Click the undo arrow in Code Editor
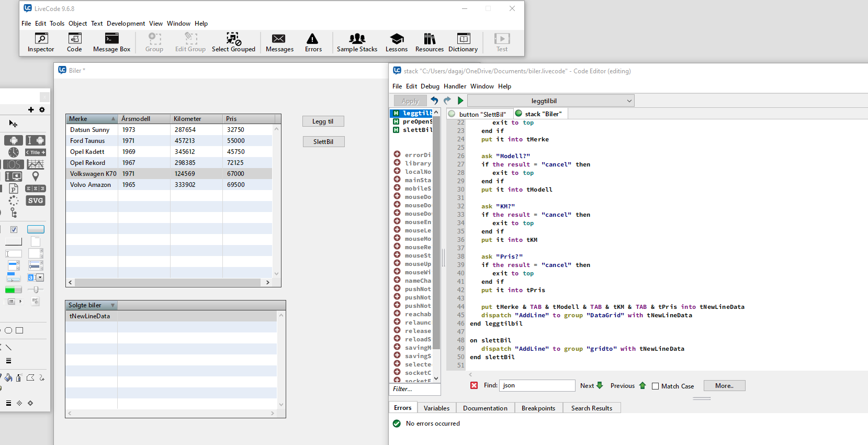 click(x=434, y=101)
